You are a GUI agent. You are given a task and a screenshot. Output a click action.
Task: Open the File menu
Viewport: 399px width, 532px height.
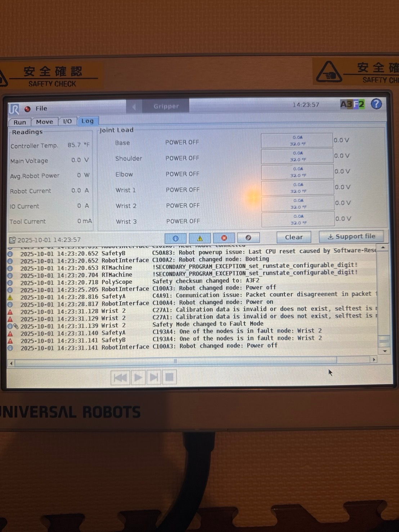click(x=41, y=108)
